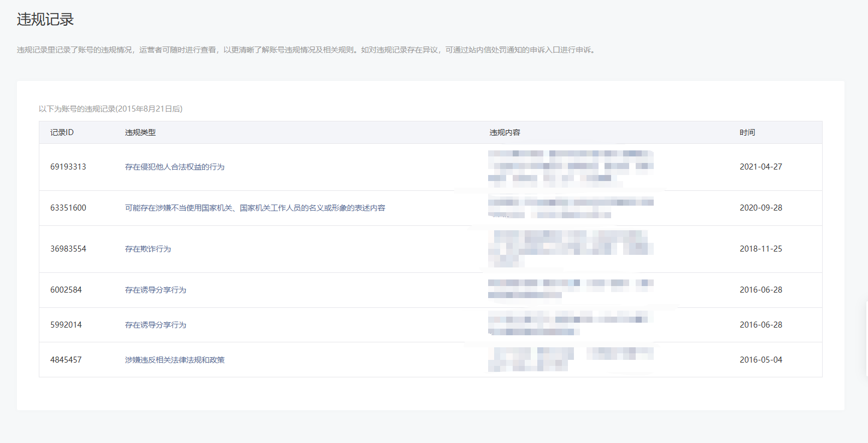Click the 违规记录 page heading

coord(45,20)
